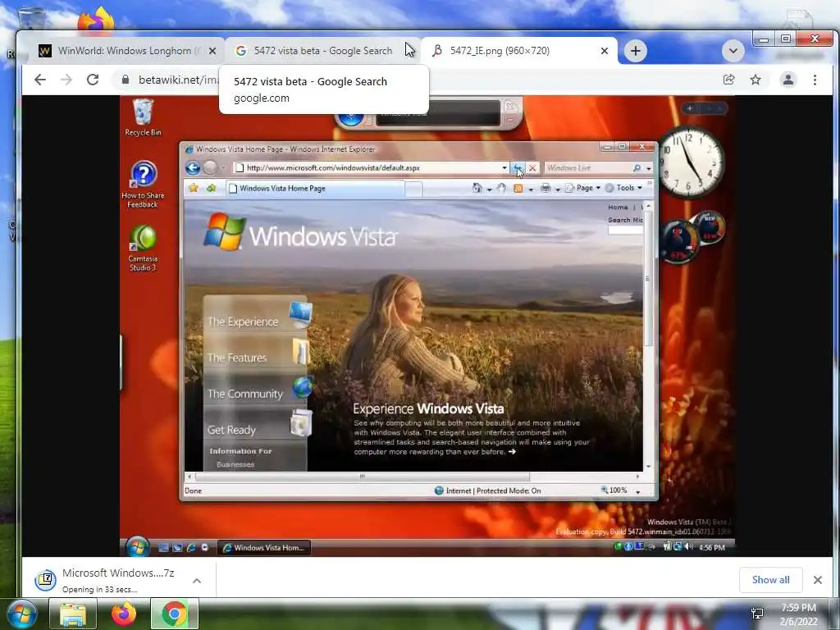Click the How to Share Feedback shortcut
The height and width of the screenshot is (630, 840).
(x=143, y=185)
